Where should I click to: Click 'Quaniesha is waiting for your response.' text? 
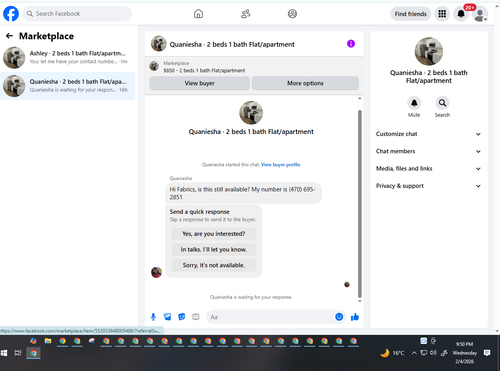coord(251,297)
